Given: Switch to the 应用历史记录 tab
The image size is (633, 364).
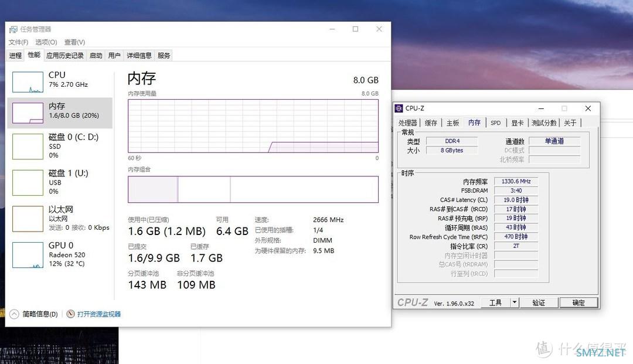Looking at the screenshot, I should coord(65,55).
